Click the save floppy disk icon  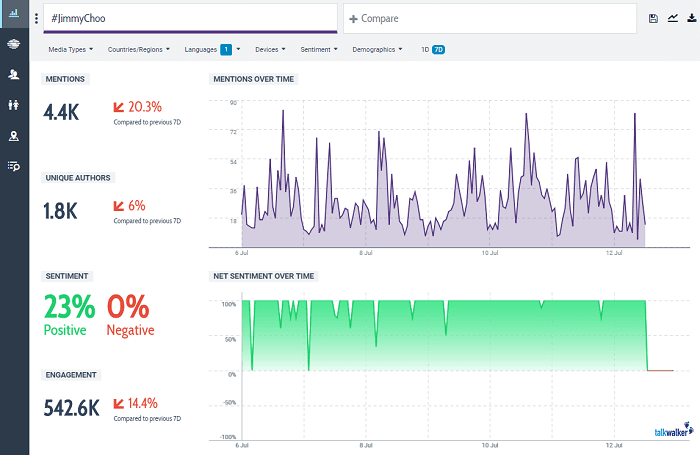[x=653, y=19]
